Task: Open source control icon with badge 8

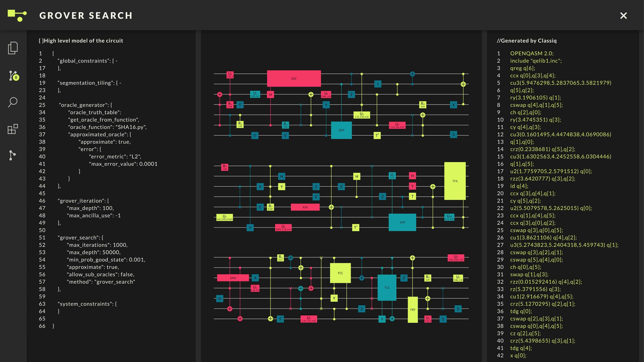Action: pos(13,76)
